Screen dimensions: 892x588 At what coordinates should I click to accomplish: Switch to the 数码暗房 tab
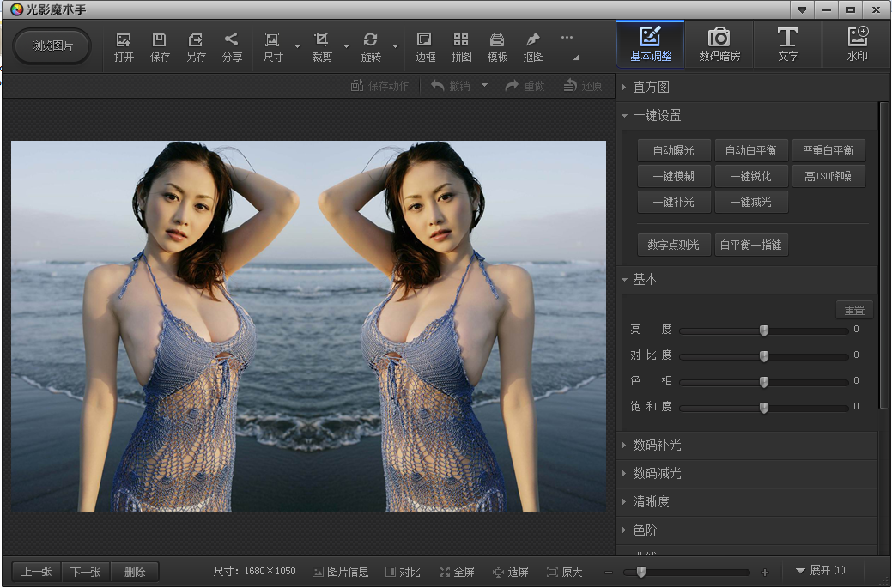719,45
